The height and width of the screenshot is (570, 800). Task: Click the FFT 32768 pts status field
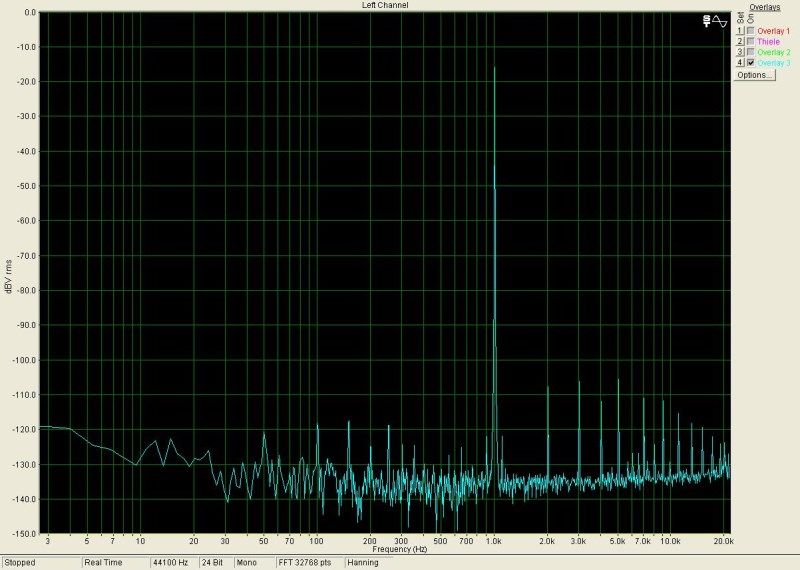click(x=309, y=562)
